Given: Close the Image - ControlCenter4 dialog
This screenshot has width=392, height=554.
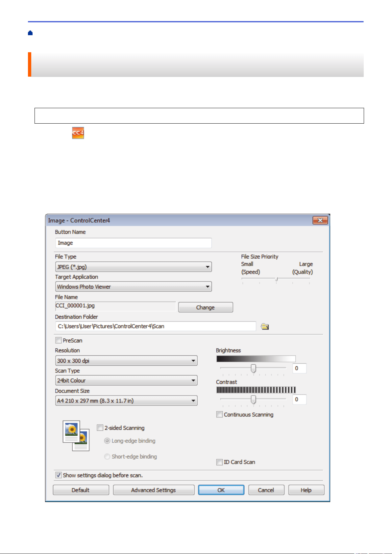Looking at the screenshot, I should 320,220.
